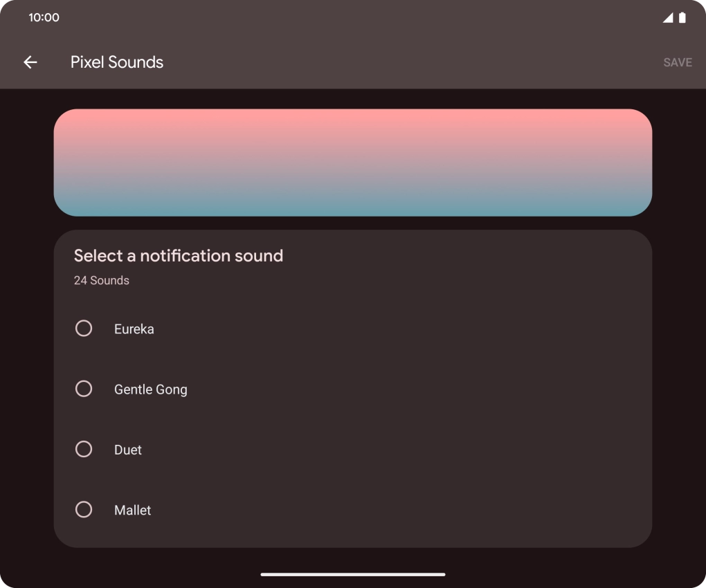Tap the gradient preview banner
Viewport: 706px width, 588px height.
[353, 162]
